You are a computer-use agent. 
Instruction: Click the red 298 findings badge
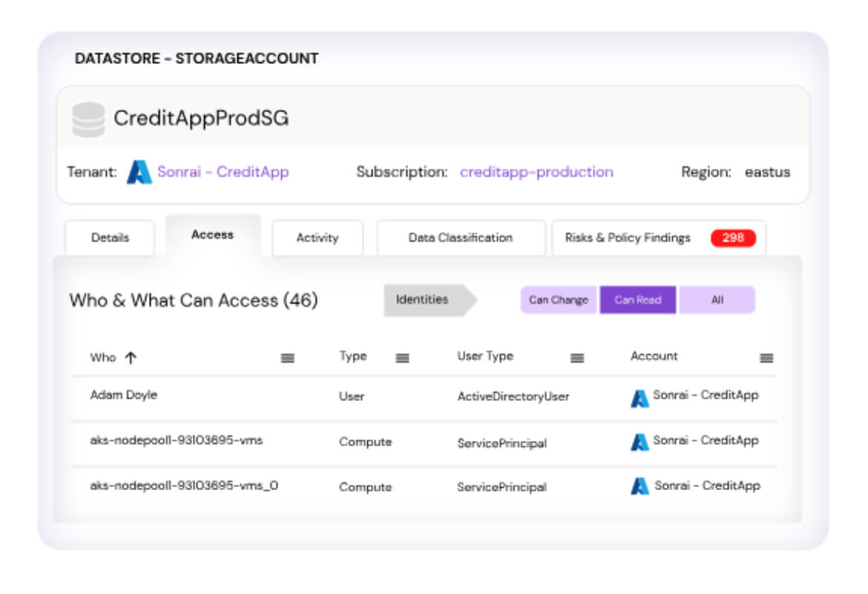point(733,238)
